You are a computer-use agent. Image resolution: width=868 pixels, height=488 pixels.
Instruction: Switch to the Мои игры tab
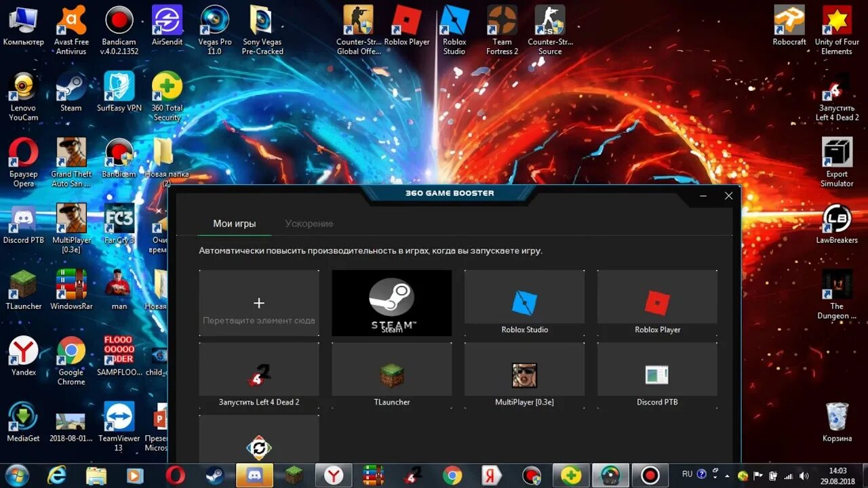point(235,224)
